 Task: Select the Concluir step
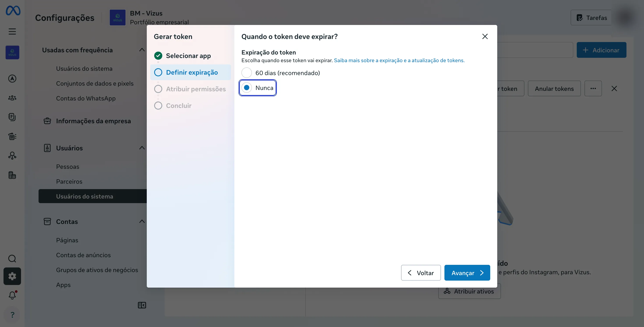173,106
